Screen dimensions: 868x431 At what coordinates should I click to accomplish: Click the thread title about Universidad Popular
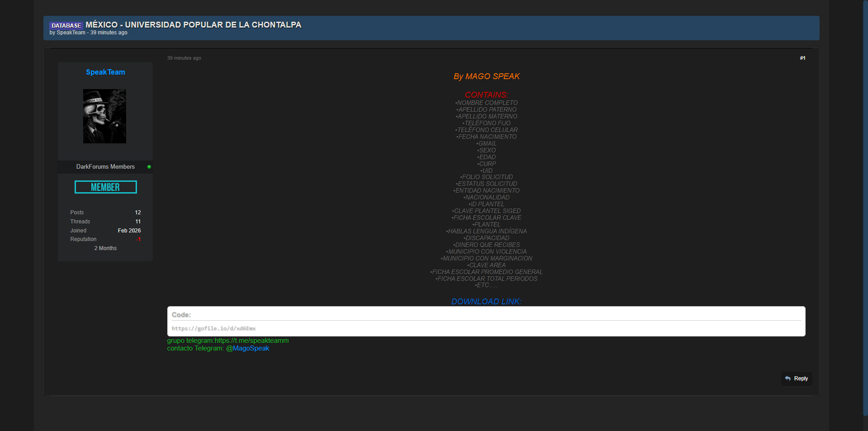point(193,25)
